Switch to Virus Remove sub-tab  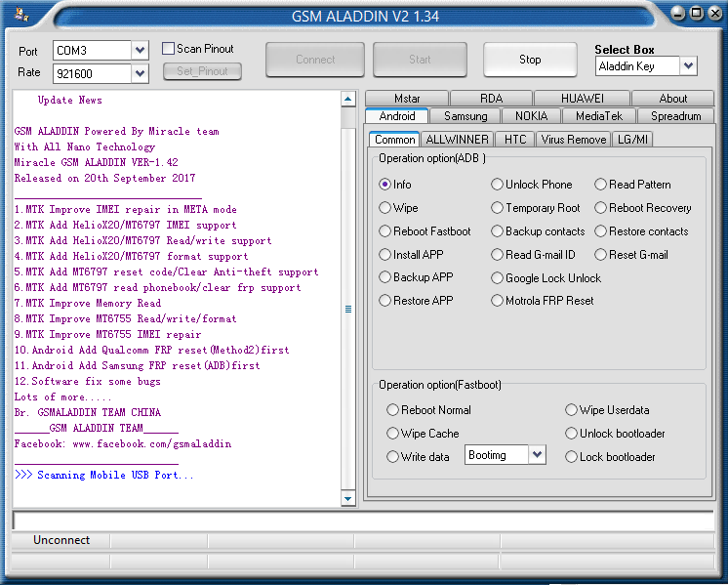click(x=574, y=140)
